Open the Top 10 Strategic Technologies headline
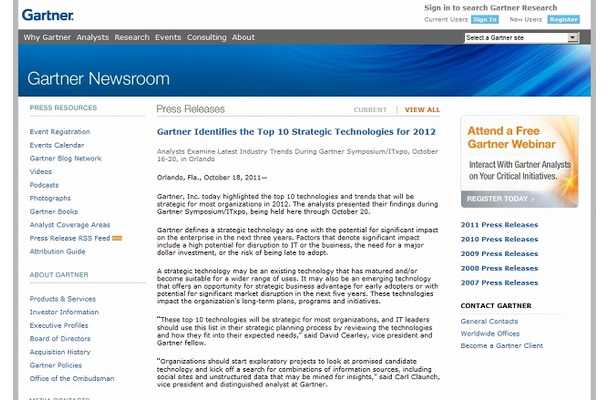The image size is (610, 400). (x=296, y=132)
